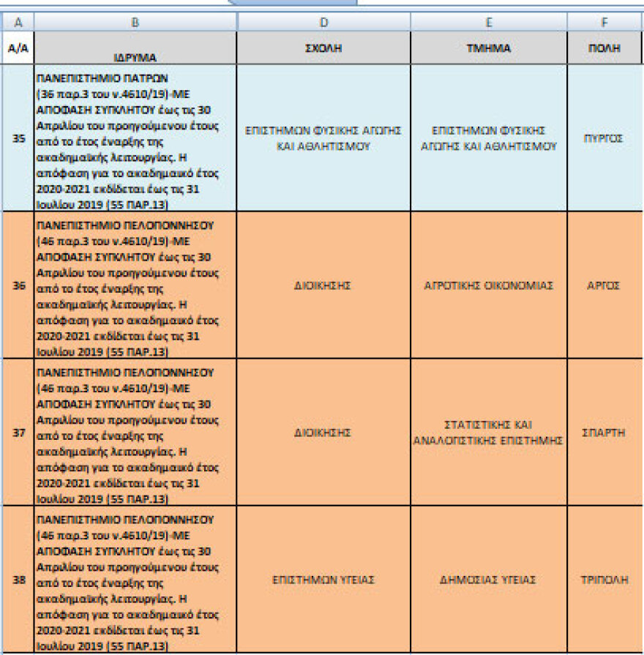Screen dimensions: 644x655
Task: Select column E header
Action: point(489,23)
